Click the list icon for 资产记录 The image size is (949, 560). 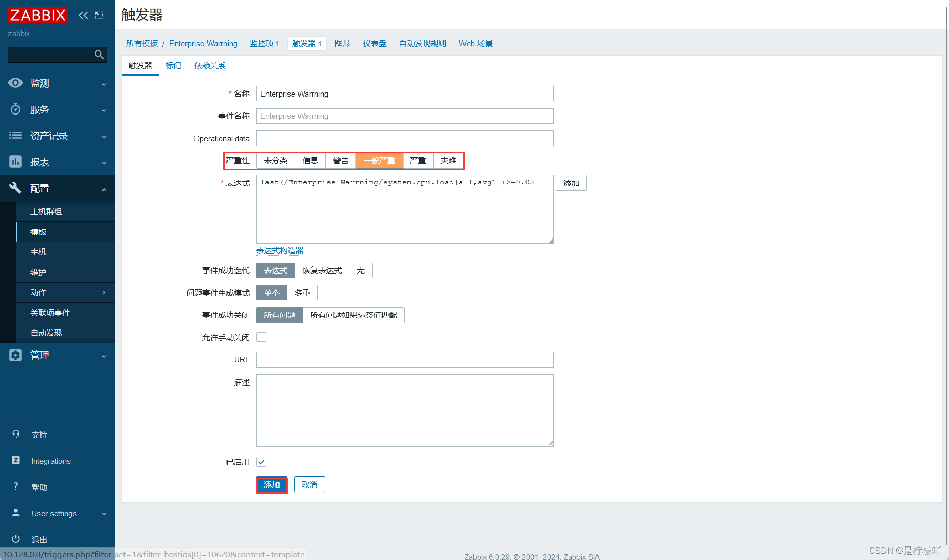pos(16,136)
